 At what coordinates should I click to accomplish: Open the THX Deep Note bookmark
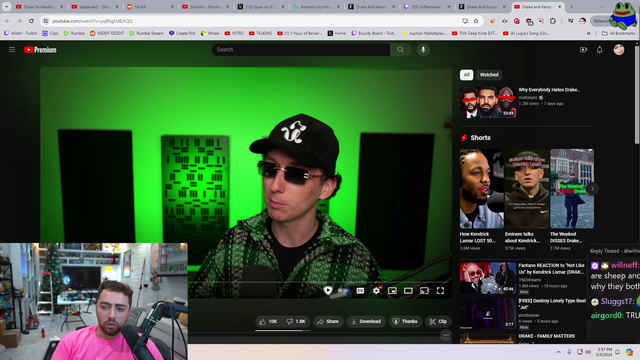tap(474, 33)
